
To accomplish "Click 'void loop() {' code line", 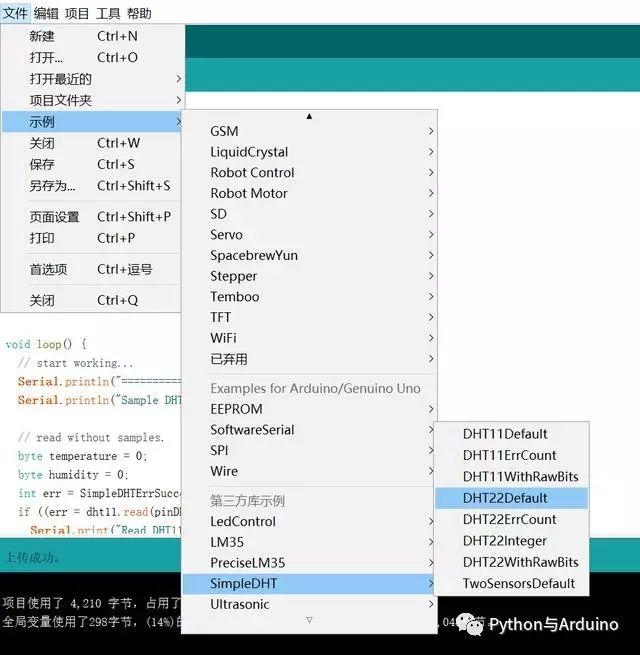I will [46, 344].
